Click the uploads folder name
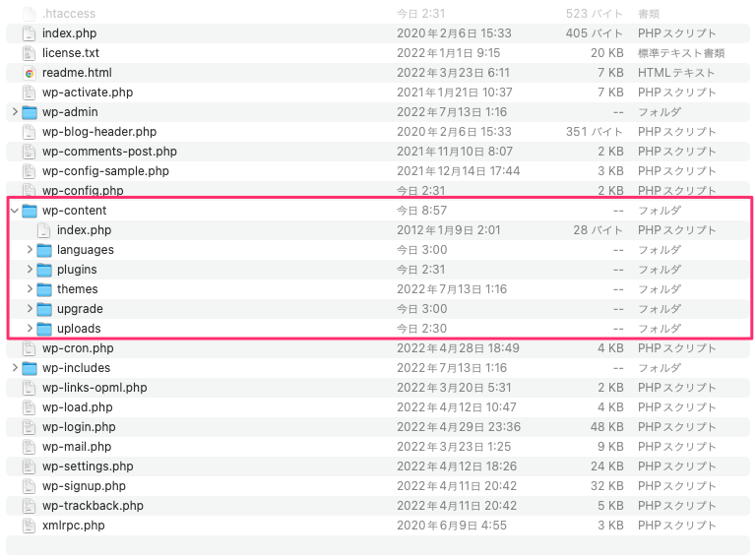Screen dimensions: 756x559 (79, 329)
